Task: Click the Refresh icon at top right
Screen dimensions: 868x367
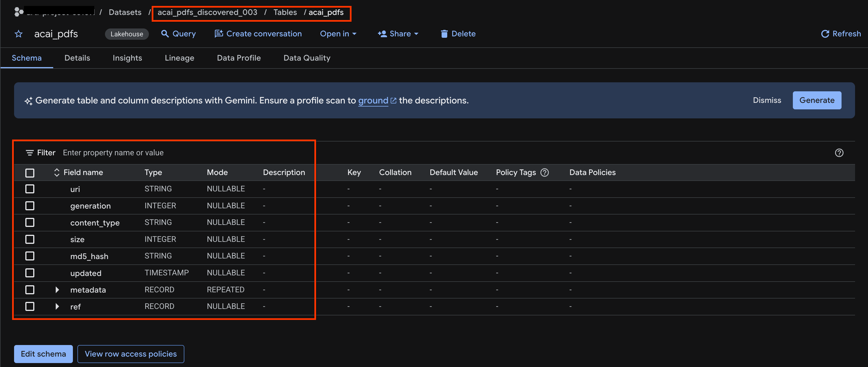Action: coord(825,34)
